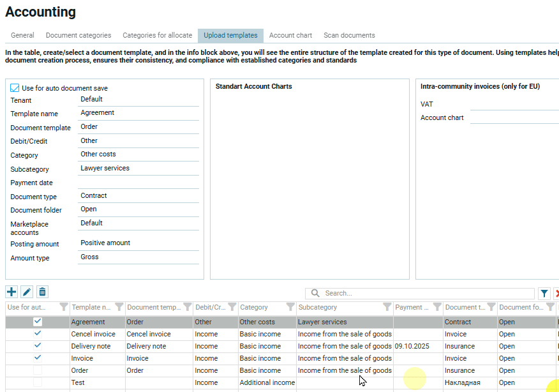559x392 pixels.
Task: Click the delete template trash icon
Action: pos(42,292)
